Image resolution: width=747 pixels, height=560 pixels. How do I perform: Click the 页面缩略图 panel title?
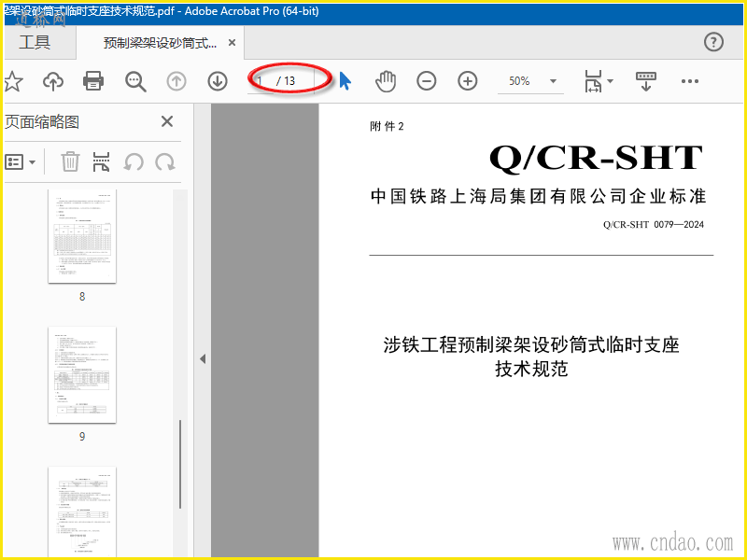pos(42,122)
